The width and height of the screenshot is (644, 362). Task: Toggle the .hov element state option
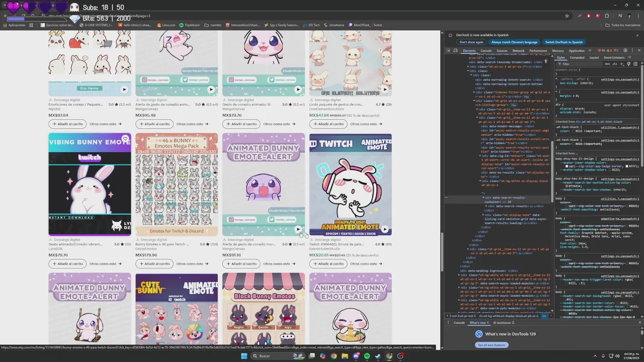tap(607, 64)
